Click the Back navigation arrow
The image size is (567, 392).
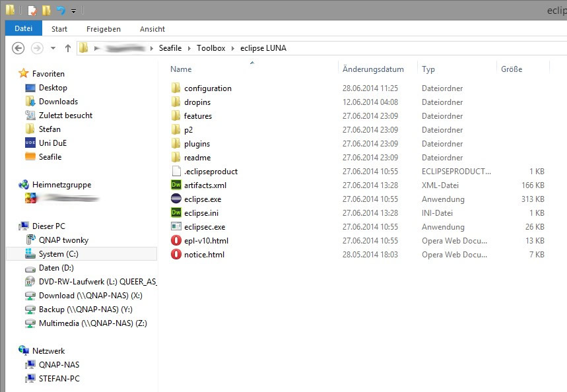pyautogui.click(x=18, y=48)
